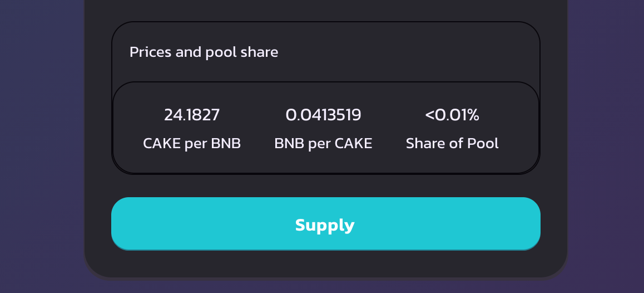Click the dark card area below Supply button
Viewport: 644px width, 293px height.
pyautogui.click(x=326, y=263)
